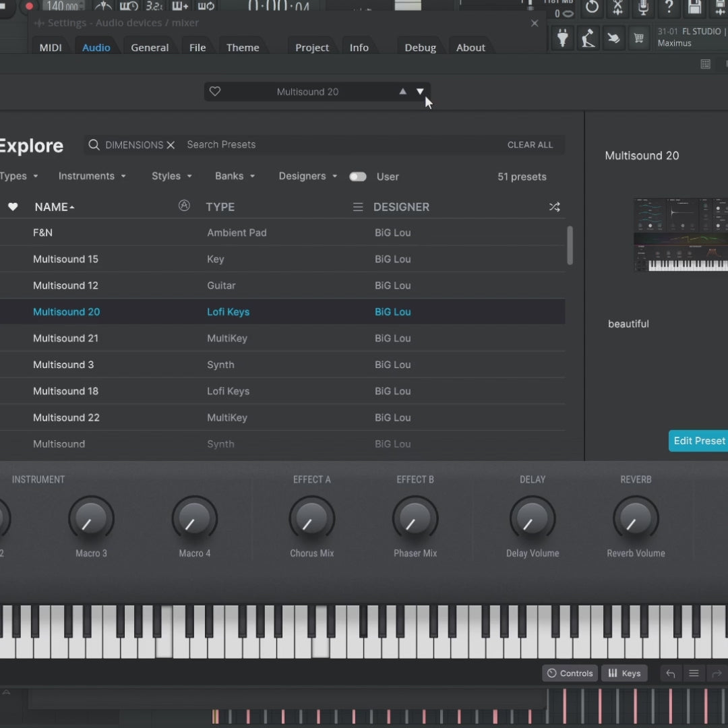Screen dimensions: 728x728
Task: Click the Reverb Volume knob
Action: point(635,519)
